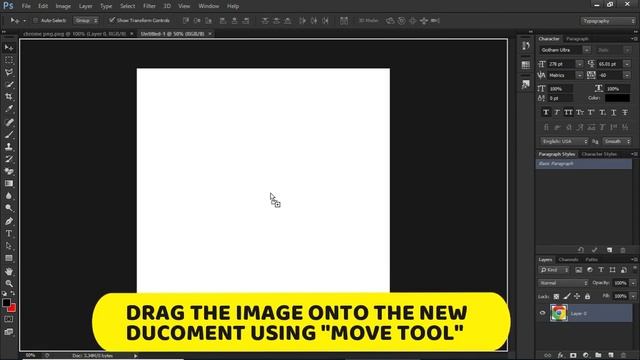Click the text Color swatch
This screenshot has width=640, height=360.
click(x=617, y=98)
